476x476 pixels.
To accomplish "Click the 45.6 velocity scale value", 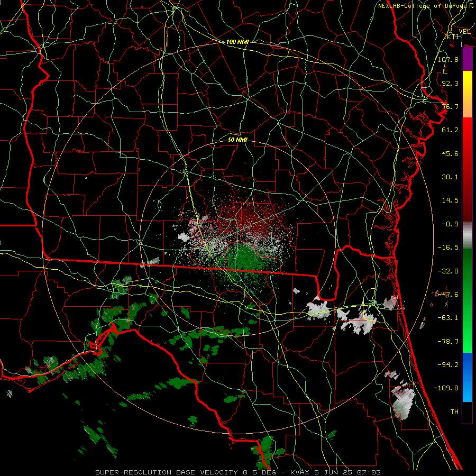I will pos(450,153).
